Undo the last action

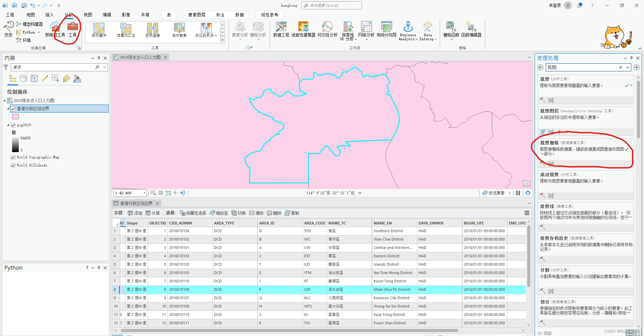click(33, 5)
